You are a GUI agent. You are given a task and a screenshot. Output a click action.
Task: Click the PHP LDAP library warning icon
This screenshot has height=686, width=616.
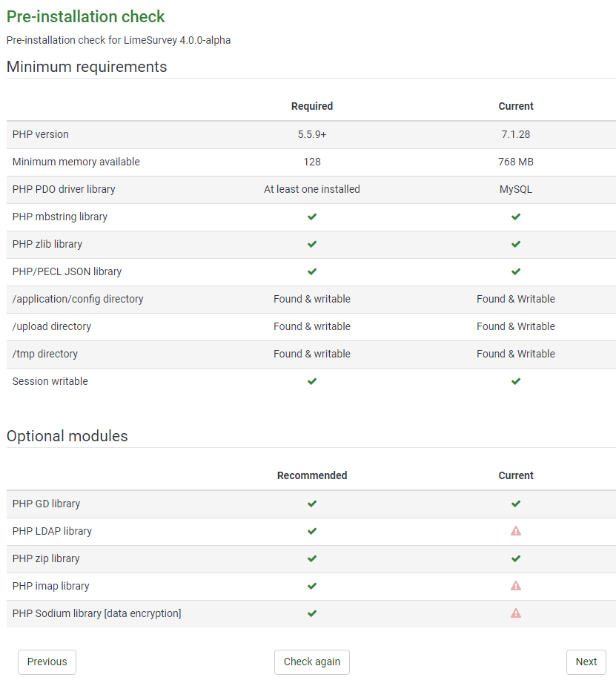pos(516,531)
